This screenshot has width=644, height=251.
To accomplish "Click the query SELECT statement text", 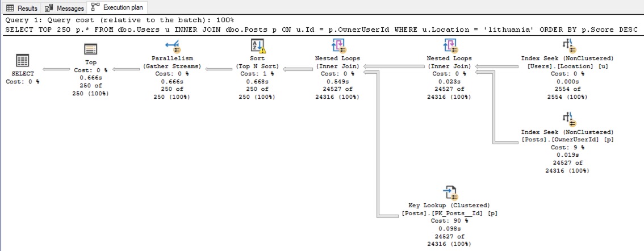I will [321, 30].
